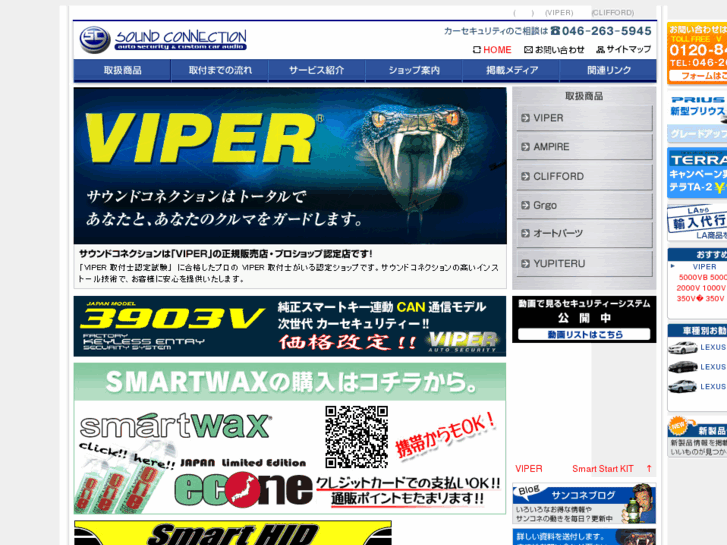Image resolution: width=727 pixels, height=545 pixels.
Task: Open 掲載メディア navigation item
Action: coord(511,71)
